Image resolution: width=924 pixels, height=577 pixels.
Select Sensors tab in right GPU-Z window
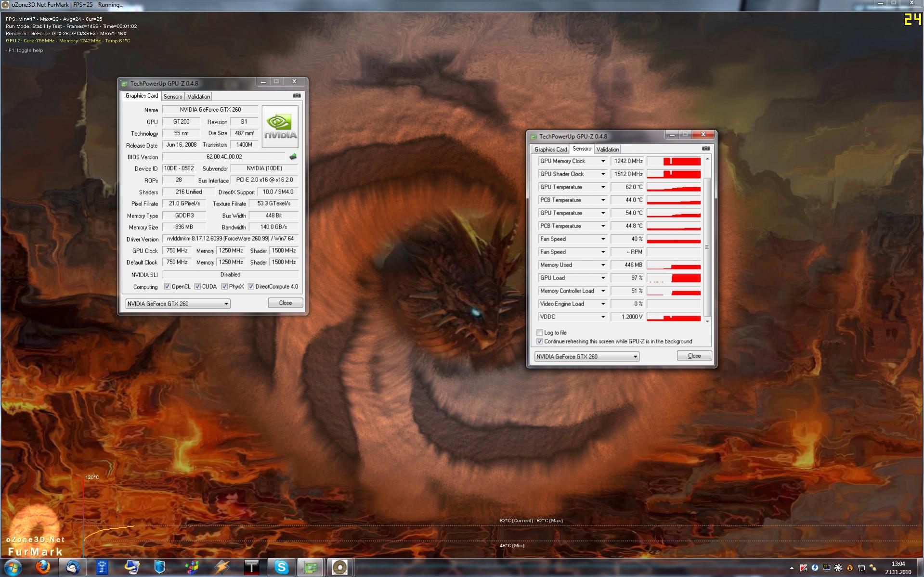[x=582, y=149]
